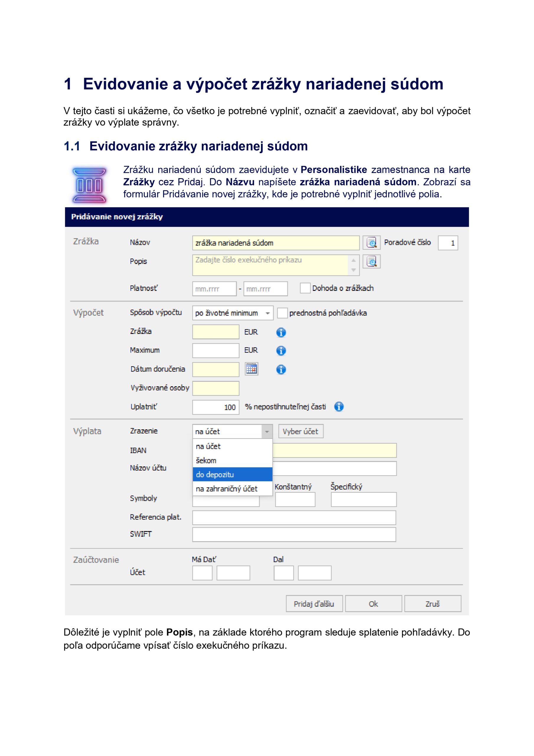Image resolution: width=534 pixels, height=756 pixels.
Task: Show info for the Maximum field
Action: [x=280, y=351]
